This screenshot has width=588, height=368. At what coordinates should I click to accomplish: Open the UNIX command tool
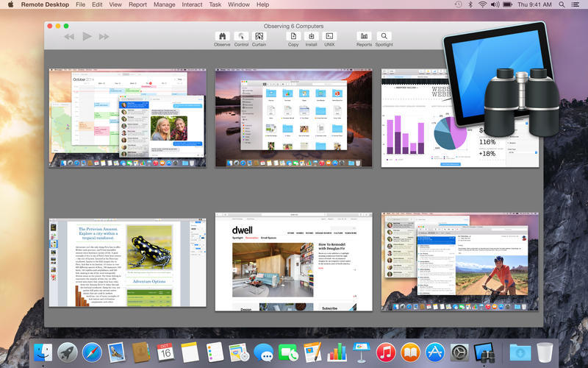329,36
